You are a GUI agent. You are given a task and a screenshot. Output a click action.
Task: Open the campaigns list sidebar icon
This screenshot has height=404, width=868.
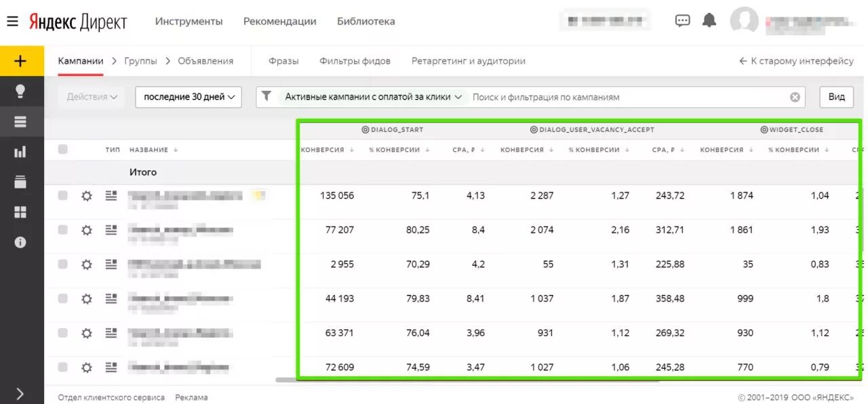click(20, 122)
